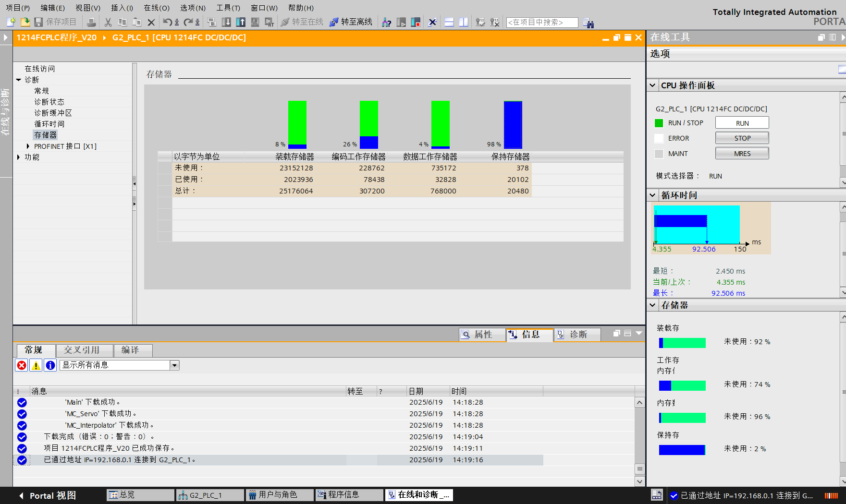
Task: Click the Accessible devices icon
Action: [x=386, y=22]
